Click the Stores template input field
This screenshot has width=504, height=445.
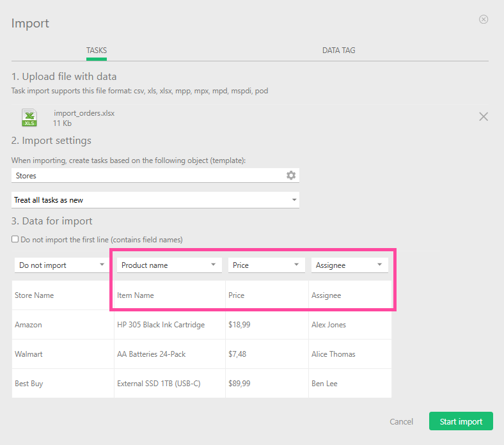click(147, 175)
